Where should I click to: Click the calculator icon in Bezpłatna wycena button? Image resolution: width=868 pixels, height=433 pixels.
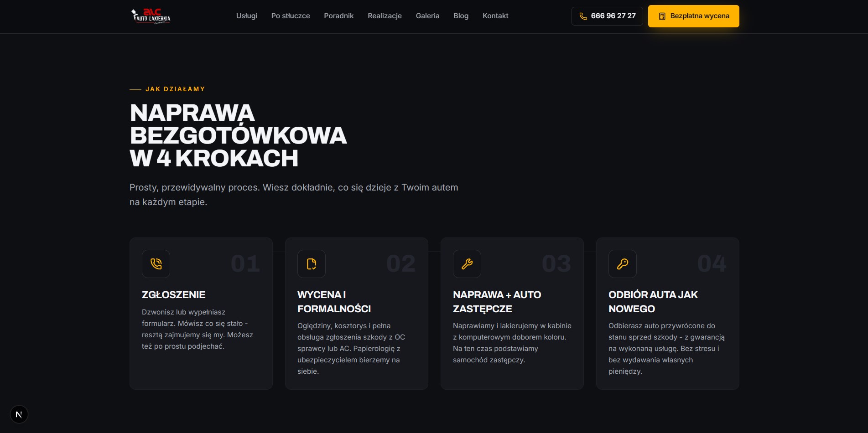tap(662, 16)
